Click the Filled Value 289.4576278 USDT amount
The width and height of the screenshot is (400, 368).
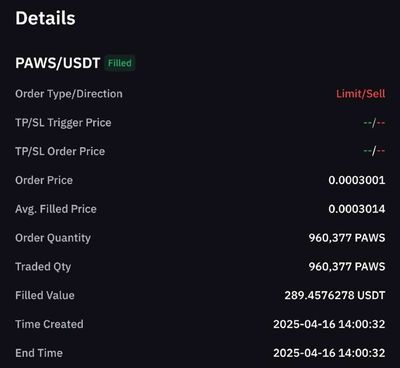pyautogui.click(x=335, y=295)
